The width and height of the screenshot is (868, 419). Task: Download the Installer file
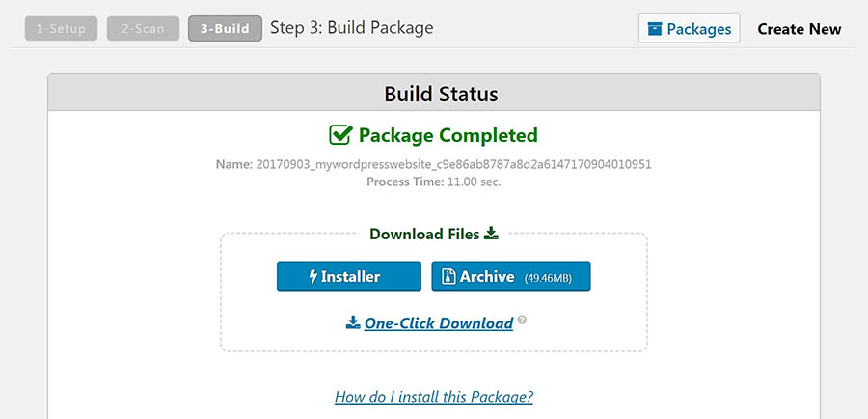coord(349,276)
